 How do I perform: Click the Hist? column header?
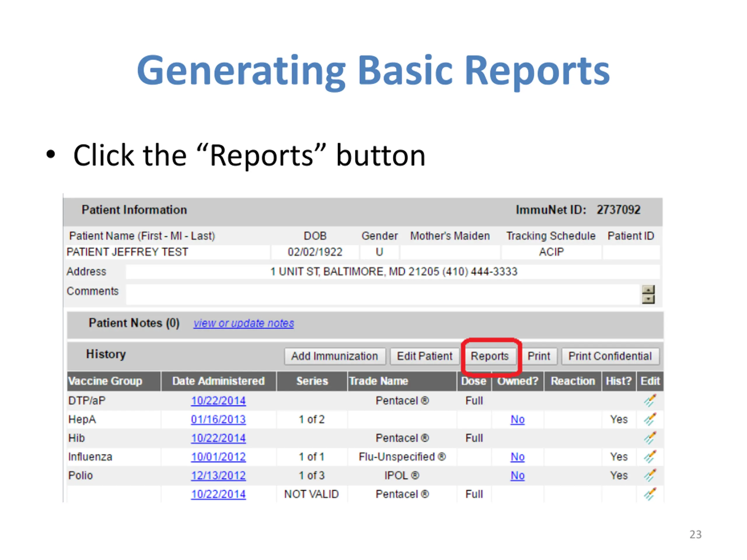(x=619, y=381)
